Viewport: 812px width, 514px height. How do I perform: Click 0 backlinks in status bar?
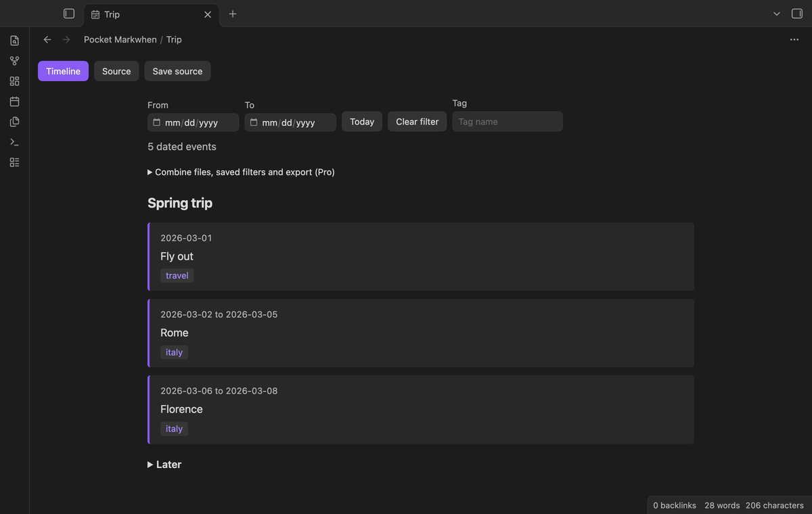click(x=675, y=505)
